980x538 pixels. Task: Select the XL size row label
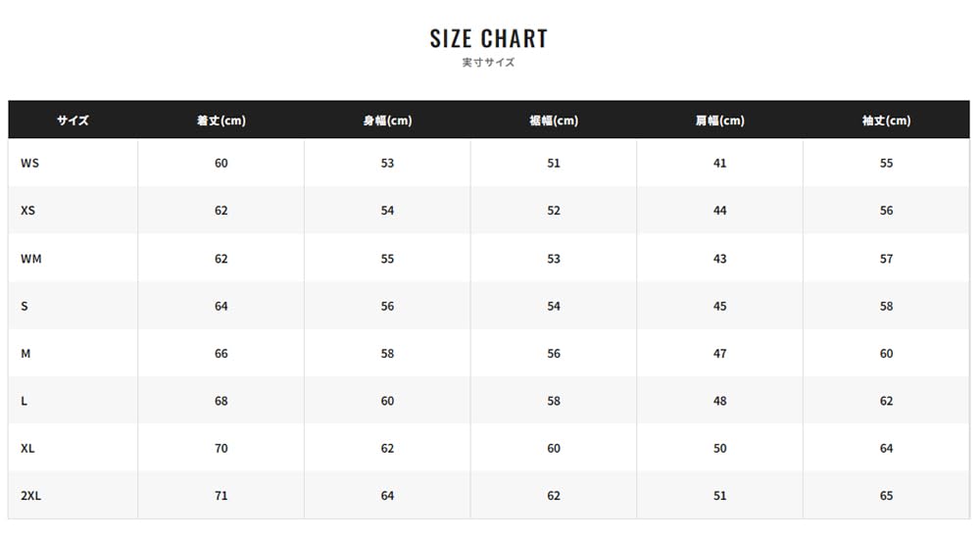[27, 448]
